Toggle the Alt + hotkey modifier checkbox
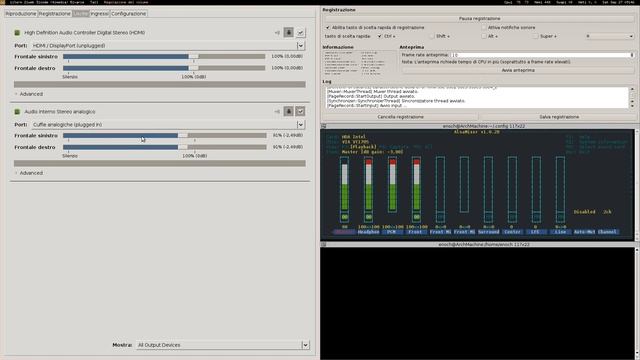Image resolution: width=640 pixels, height=360 pixels. [484, 36]
